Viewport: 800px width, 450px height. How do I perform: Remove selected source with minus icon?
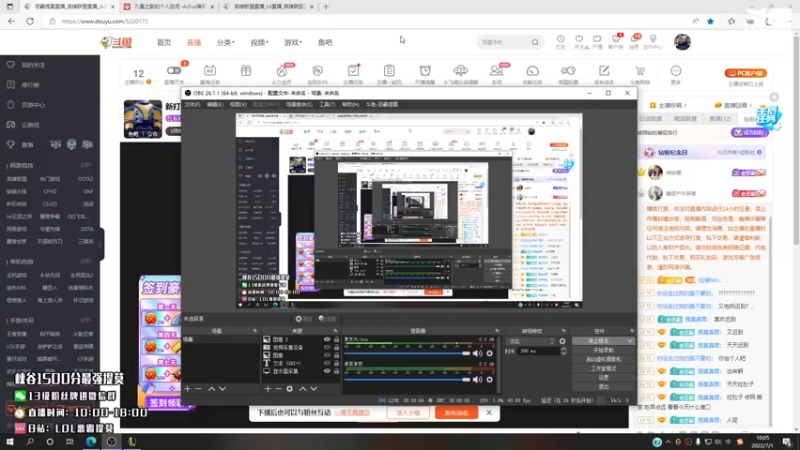pos(279,389)
